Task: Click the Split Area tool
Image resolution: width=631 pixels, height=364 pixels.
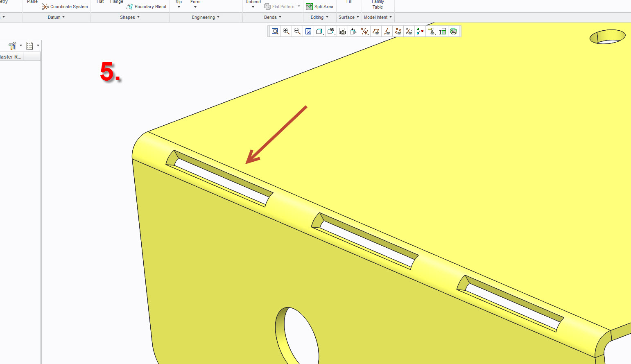Action: 320,7
